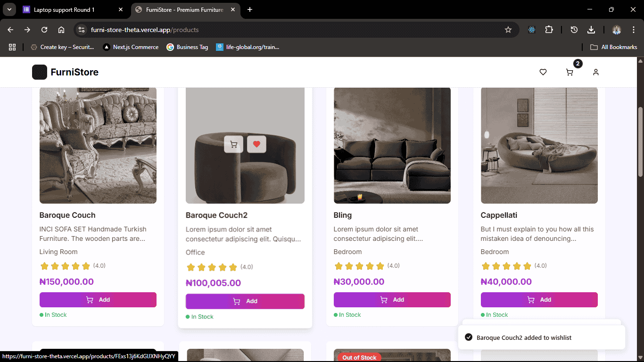Add Baroque Couch to cart

pyautogui.click(x=98, y=300)
